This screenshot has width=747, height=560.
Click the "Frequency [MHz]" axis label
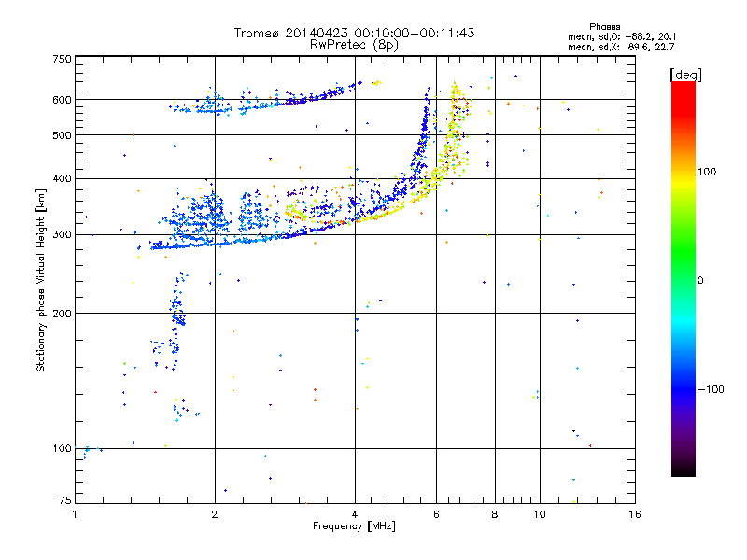(x=354, y=526)
